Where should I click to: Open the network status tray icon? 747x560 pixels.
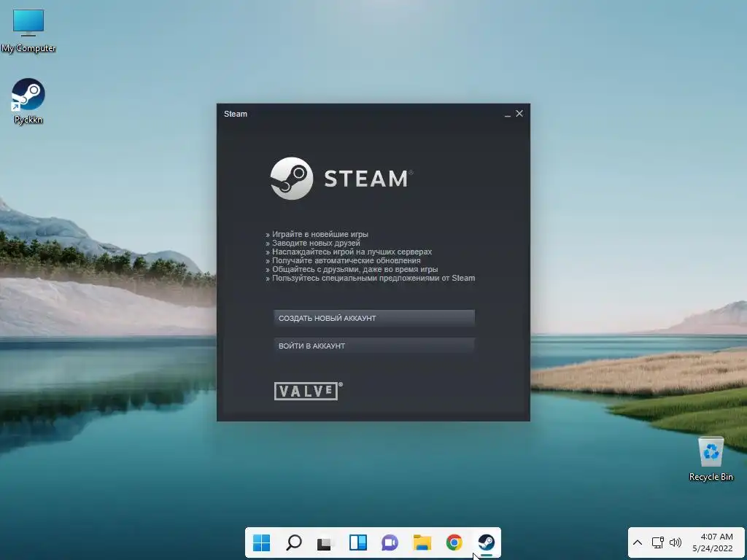[x=658, y=542]
